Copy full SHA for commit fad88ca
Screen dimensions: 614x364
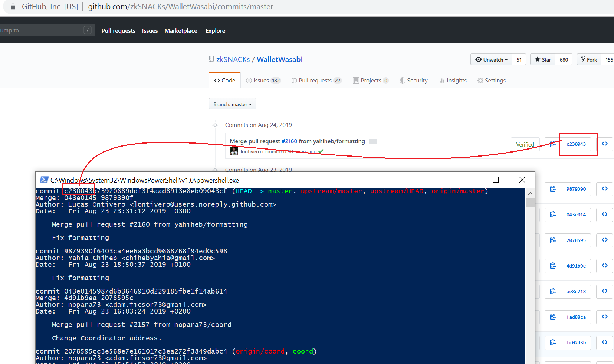553,317
